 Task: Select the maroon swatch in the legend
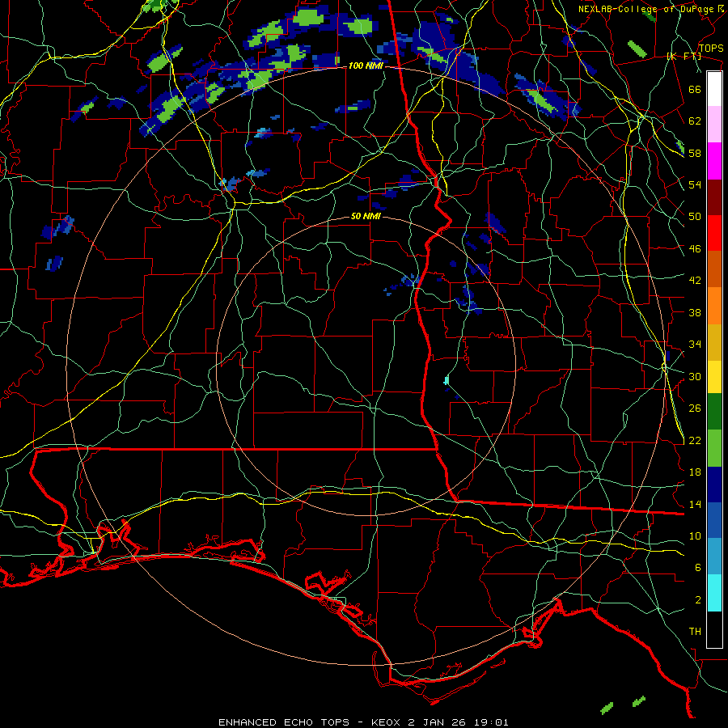tap(714, 197)
